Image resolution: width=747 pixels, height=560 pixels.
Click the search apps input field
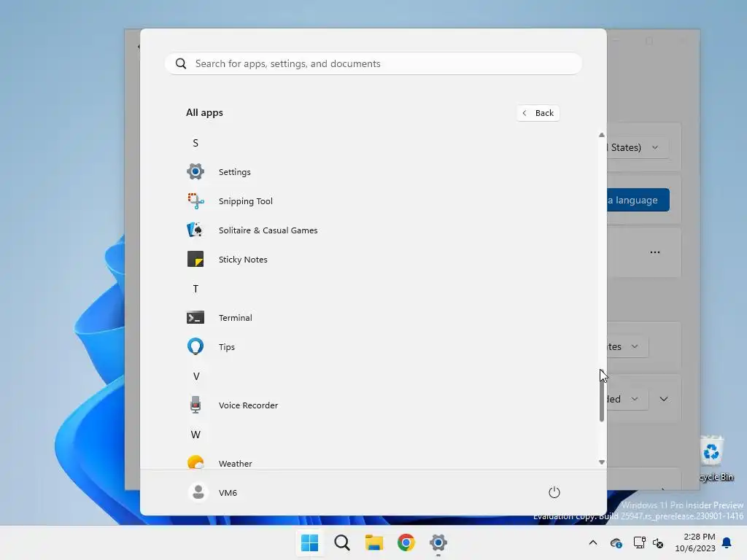coord(373,64)
